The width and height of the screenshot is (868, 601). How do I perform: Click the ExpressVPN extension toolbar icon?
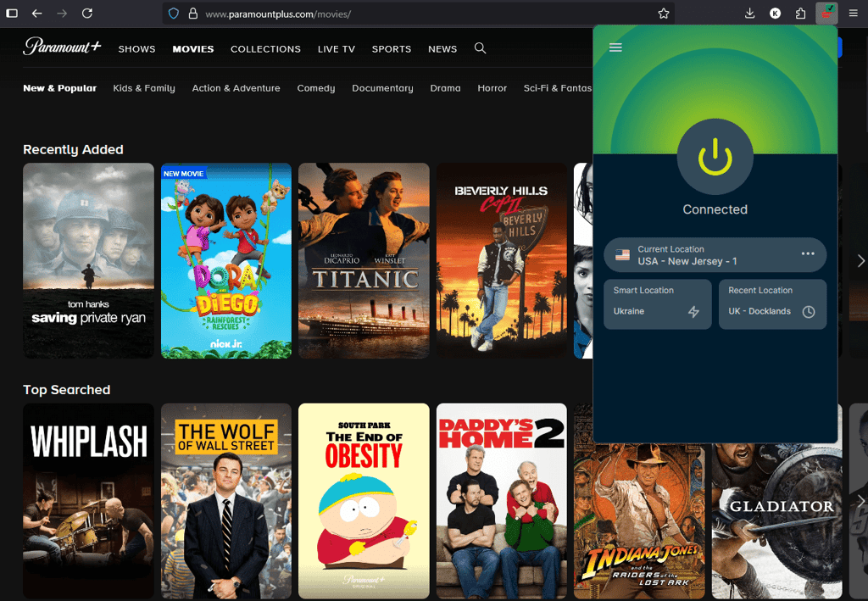(826, 14)
